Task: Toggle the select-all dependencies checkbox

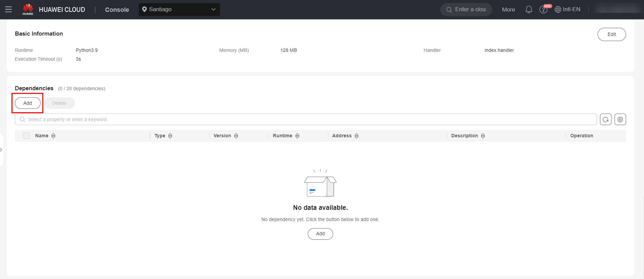Action: pyautogui.click(x=26, y=136)
